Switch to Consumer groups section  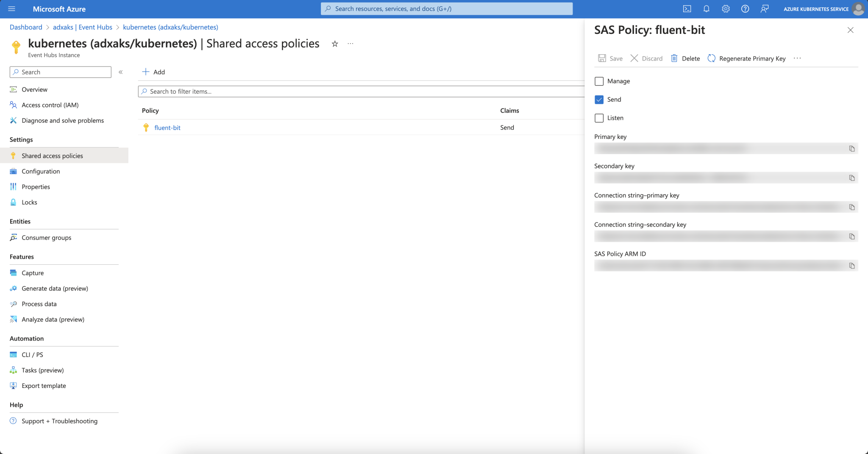(x=47, y=237)
